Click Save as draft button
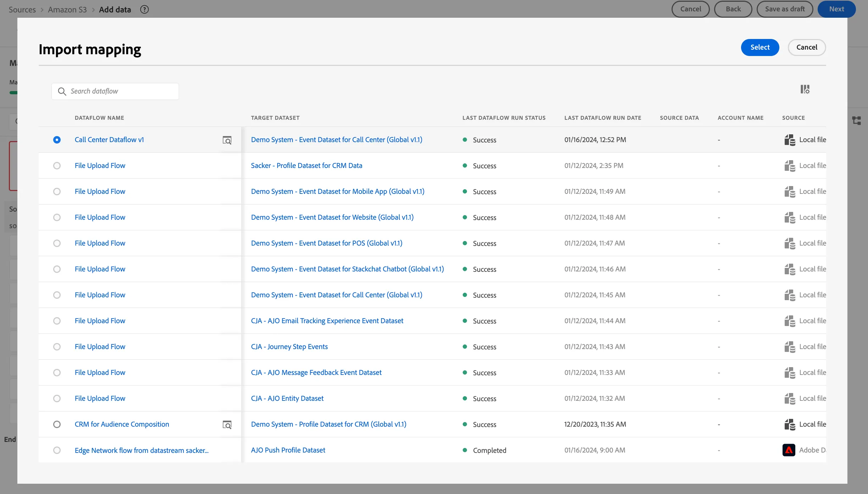Screen dimensions: 868x494 click(785, 9)
